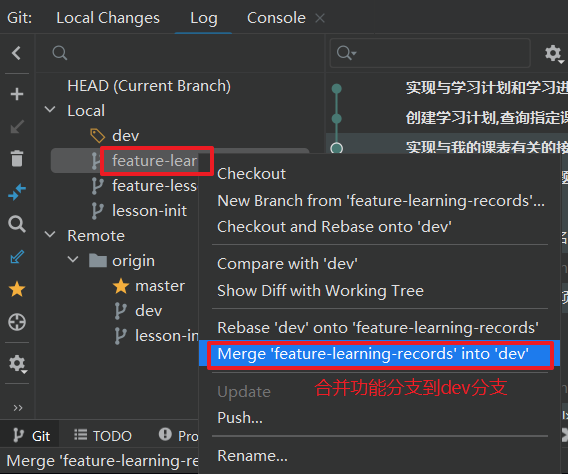Image resolution: width=568 pixels, height=474 pixels.
Task: Collapse the Local branches node
Action: tap(50, 109)
